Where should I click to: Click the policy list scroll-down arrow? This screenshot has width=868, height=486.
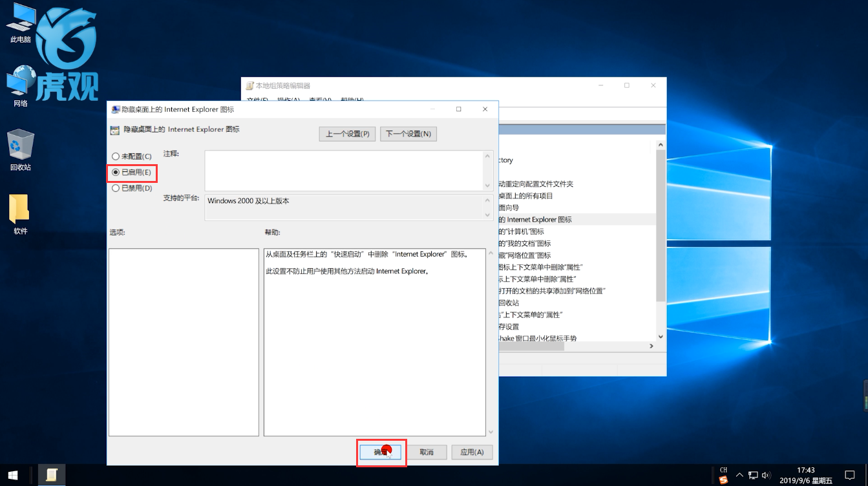661,336
